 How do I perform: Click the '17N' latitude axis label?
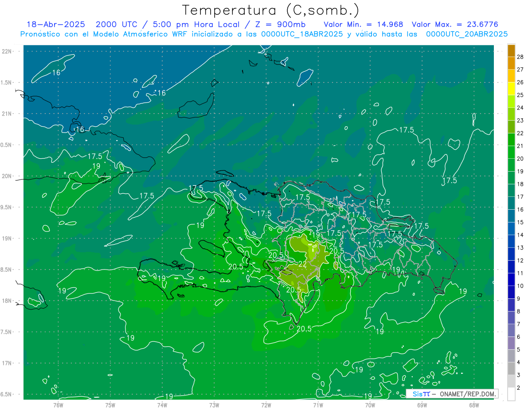pyautogui.click(x=7, y=363)
